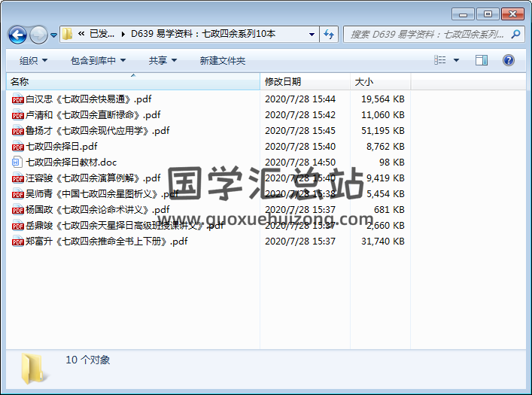Sort files by 修改日期 column header
The width and height of the screenshot is (532, 395).
click(x=284, y=81)
